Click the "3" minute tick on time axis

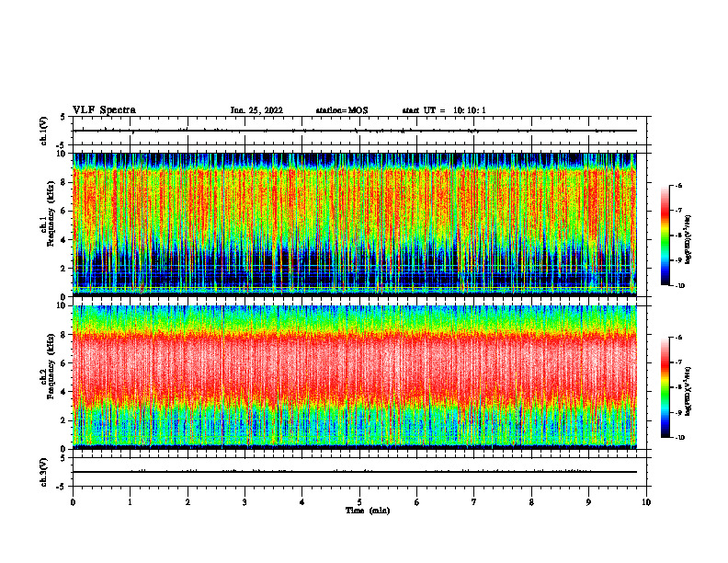pyautogui.click(x=245, y=502)
